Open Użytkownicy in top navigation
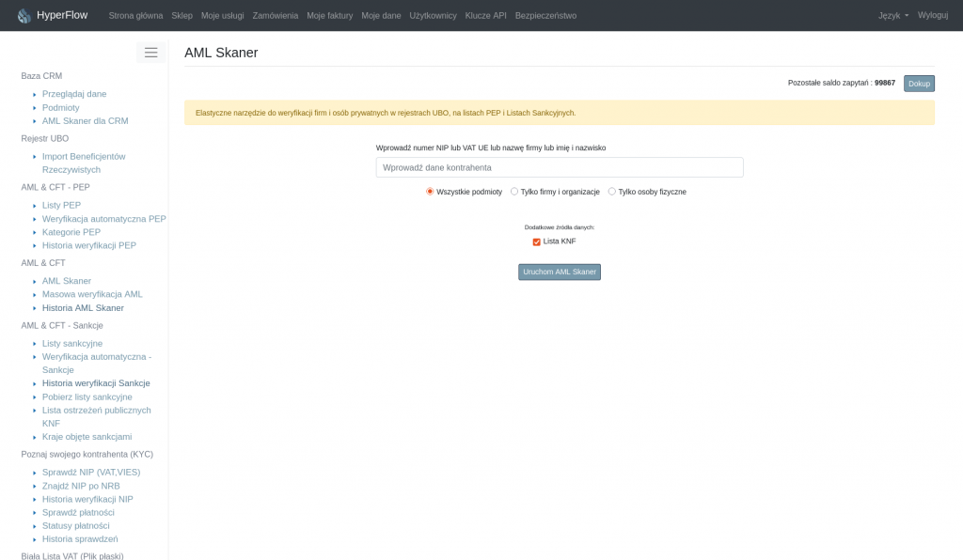This screenshot has height=560, width=963. (433, 15)
